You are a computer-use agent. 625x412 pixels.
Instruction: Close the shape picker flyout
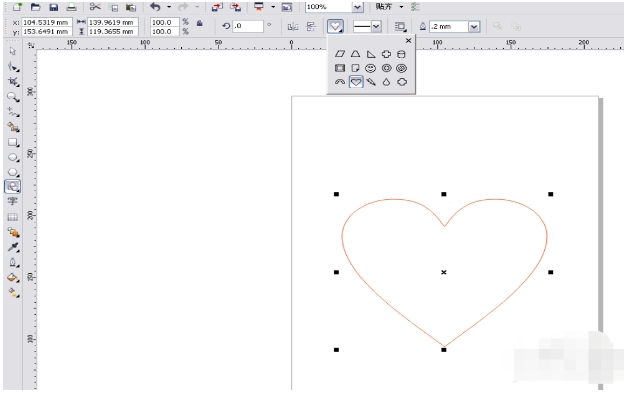[408, 41]
